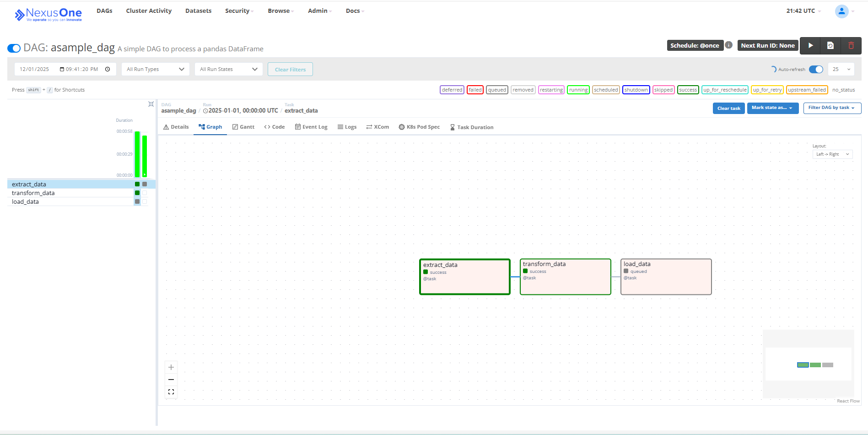Open the All Run States dropdown
Screen dimensions: 868x435
(x=229, y=69)
